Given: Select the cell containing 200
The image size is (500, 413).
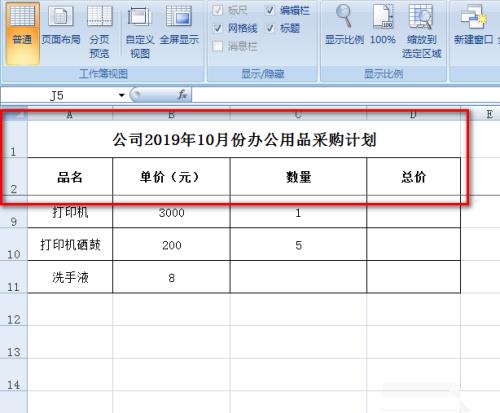Looking at the screenshot, I should [x=171, y=245].
